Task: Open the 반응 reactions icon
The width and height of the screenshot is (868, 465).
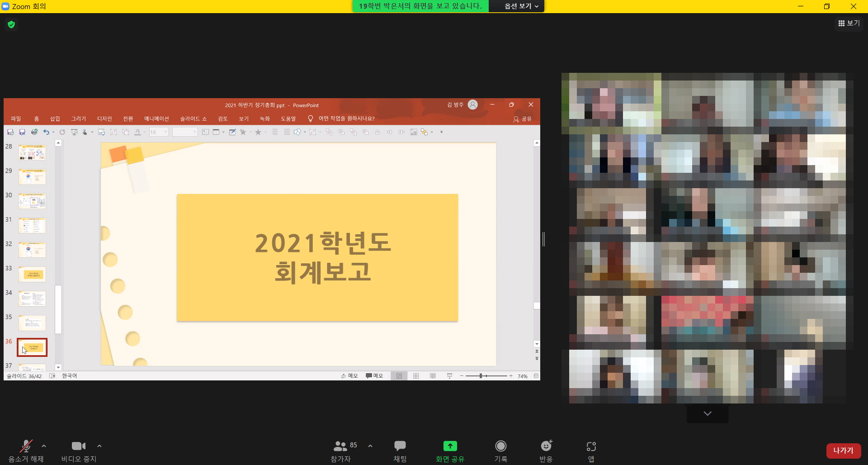Action: pos(546,446)
